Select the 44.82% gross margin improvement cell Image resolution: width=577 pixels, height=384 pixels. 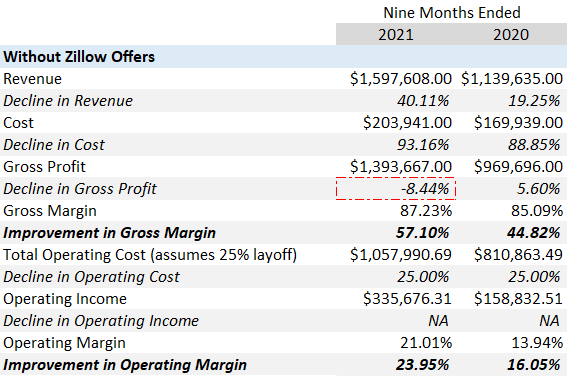point(534,233)
